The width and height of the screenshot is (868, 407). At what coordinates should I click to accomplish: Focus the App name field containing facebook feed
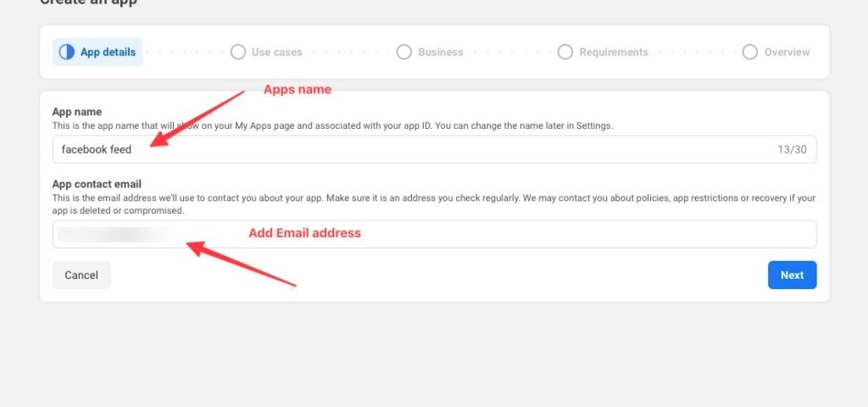(x=435, y=149)
